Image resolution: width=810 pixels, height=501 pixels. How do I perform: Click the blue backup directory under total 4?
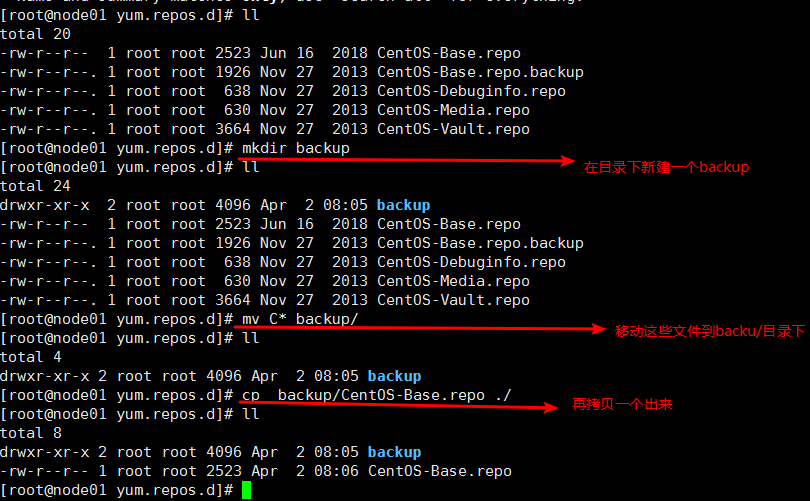(395, 376)
